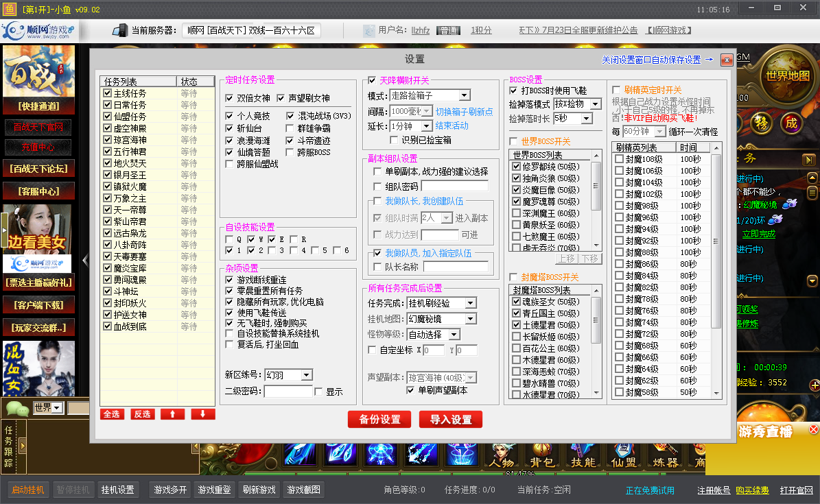This screenshot has width=820, height=504.
Task: Toggle 游戏断线重连 checkbox
Action: point(229,280)
